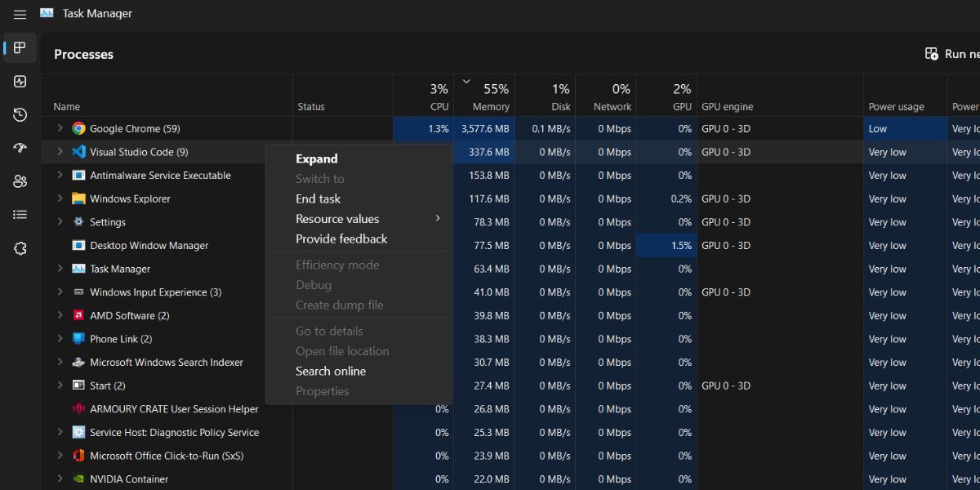
Task: Click the Desktop Window Manager icon
Action: [78, 245]
